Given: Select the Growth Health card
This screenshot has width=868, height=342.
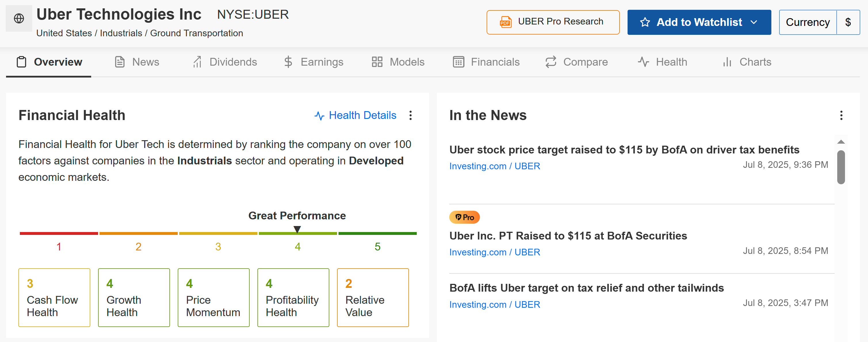Looking at the screenshot, I should (x=134, y=297).
